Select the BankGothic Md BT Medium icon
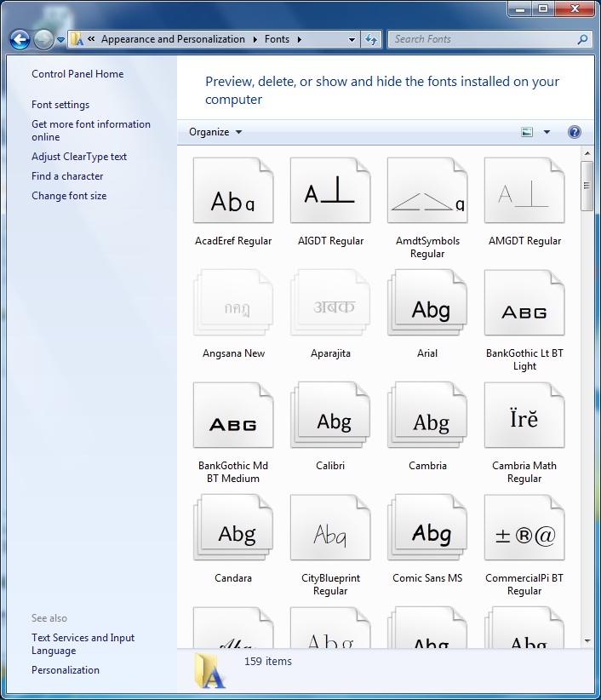Image resolution: width=601 pixels, height=700 pixels. pos(233,416)
